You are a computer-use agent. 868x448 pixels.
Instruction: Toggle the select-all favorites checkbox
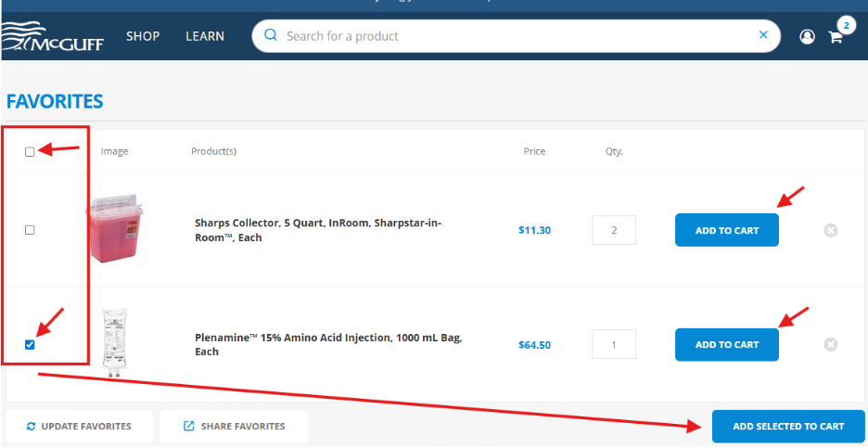[30, 151]
